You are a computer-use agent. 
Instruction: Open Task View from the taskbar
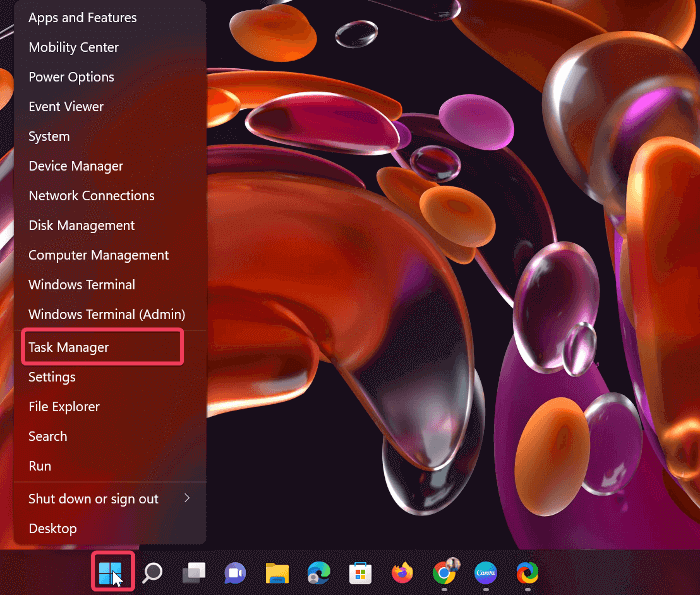coord(194,572)
